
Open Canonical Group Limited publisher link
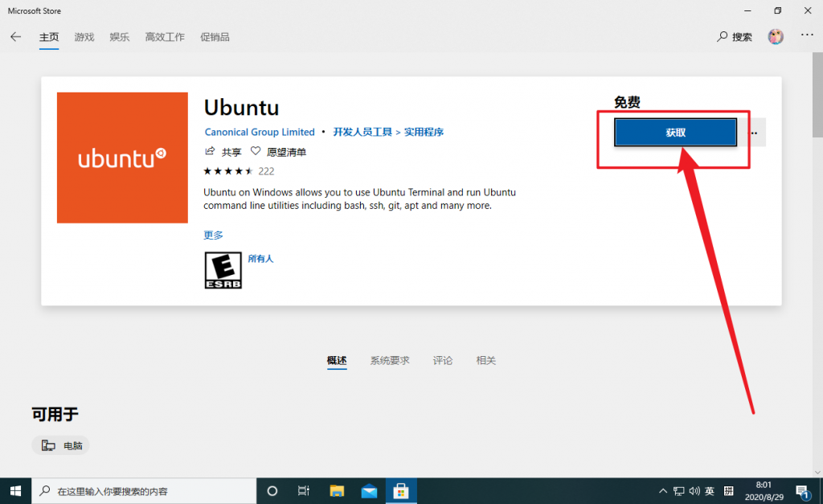pyautogui.click(x=260, y=132)
